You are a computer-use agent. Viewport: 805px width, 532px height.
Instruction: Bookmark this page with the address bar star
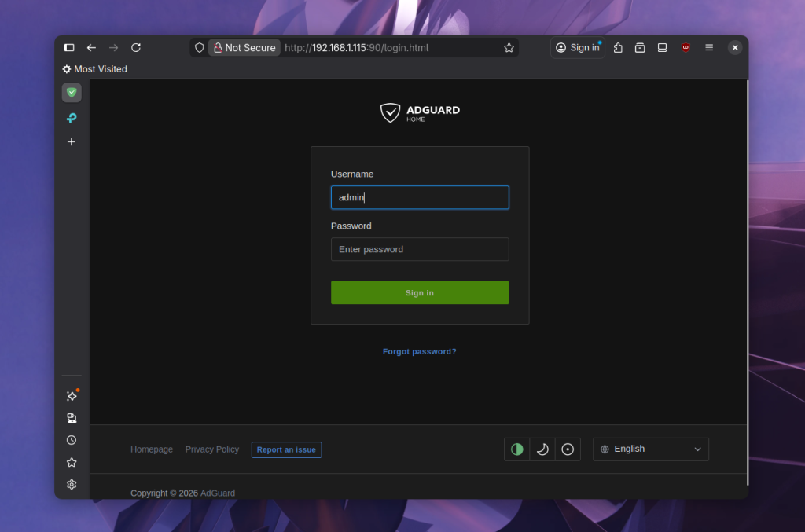pyautogui.click(x=509, y=48)
